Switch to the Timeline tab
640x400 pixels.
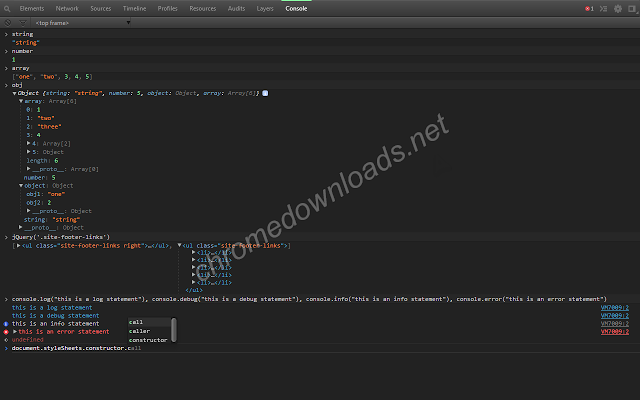pyautogui.click(x=135, y=9)
